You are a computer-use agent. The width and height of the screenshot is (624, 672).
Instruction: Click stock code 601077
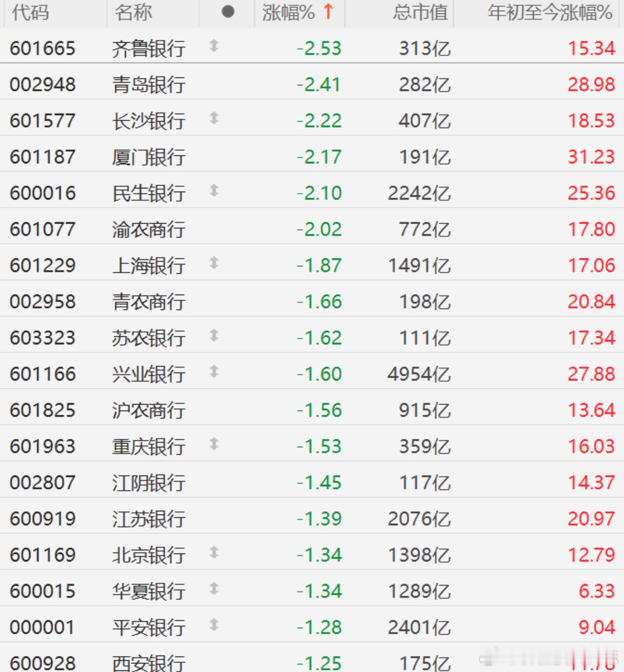tap(43, 230)
